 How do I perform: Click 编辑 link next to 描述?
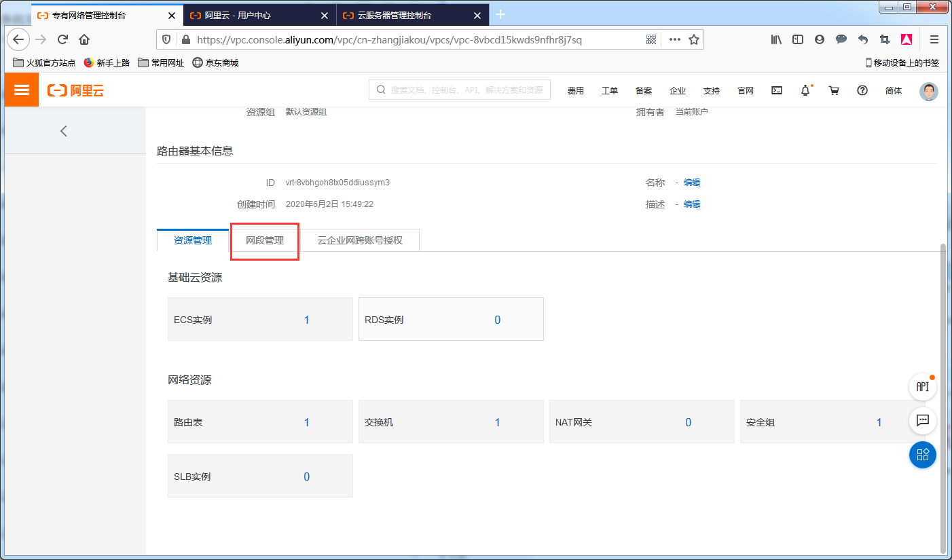pos(692,204)
